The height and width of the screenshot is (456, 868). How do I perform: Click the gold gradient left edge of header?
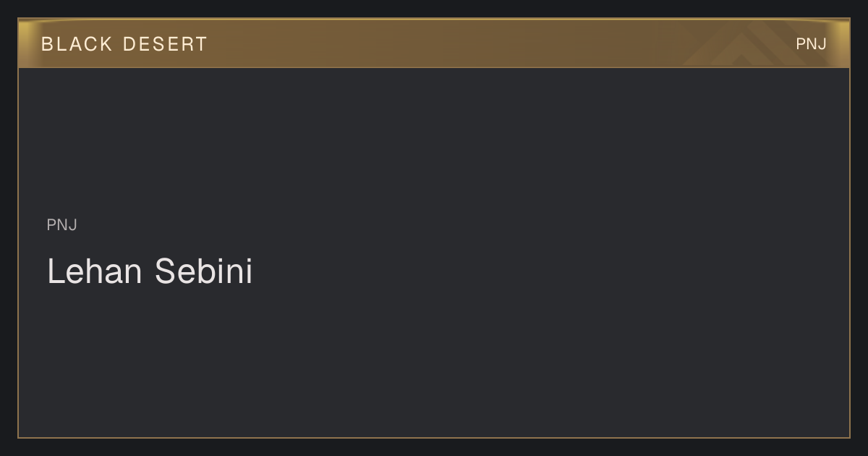point(27,43)
